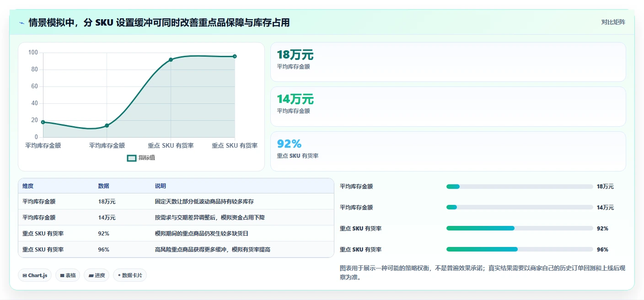Click the 14万元 progress bar
The height and width of the screenshot is (300, 644).
[520, 208]
